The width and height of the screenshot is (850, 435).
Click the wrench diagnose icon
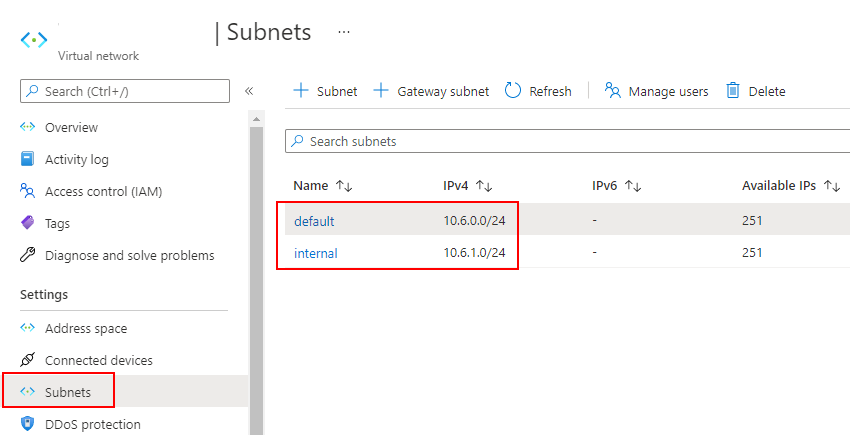pos(27,254)
